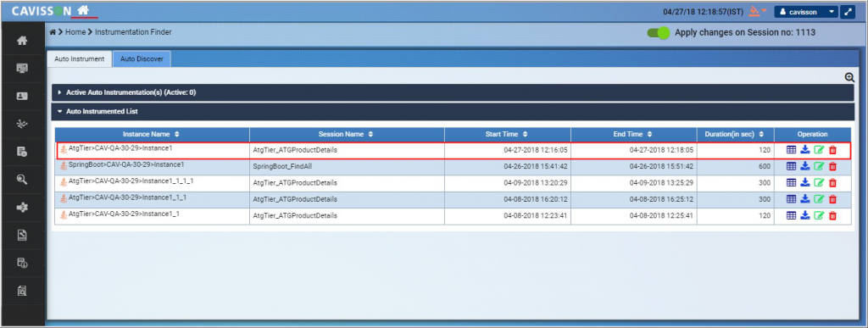Viewport: 868px width, 328px height.
Task: Sort by the Instance Name column
Action: (x=151, y=134)
